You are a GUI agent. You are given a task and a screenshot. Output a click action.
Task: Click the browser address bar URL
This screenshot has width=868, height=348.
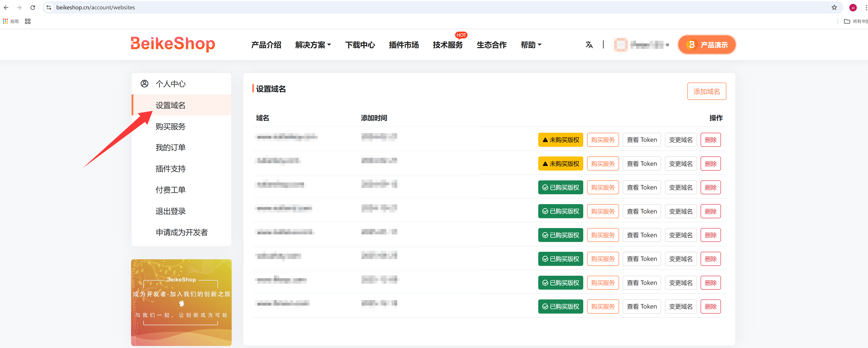click(95, 7)
